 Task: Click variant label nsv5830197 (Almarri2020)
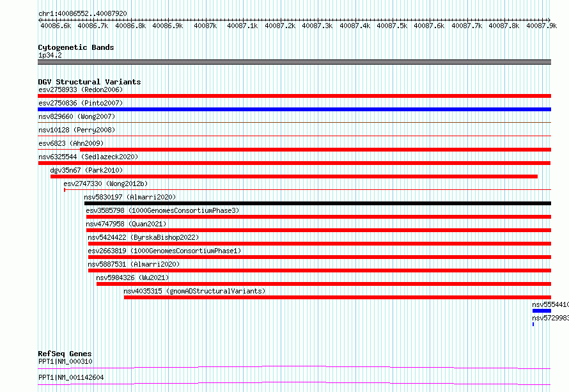click(x=130, y=197)
